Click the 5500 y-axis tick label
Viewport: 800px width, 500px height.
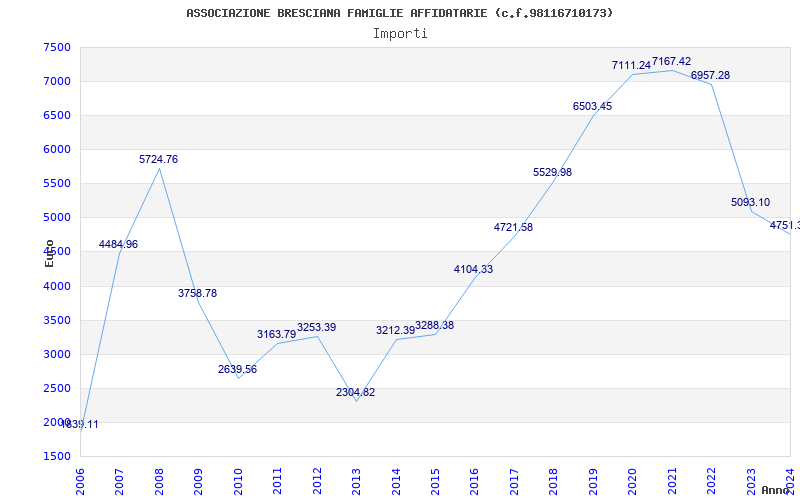(x=57, y=184)
